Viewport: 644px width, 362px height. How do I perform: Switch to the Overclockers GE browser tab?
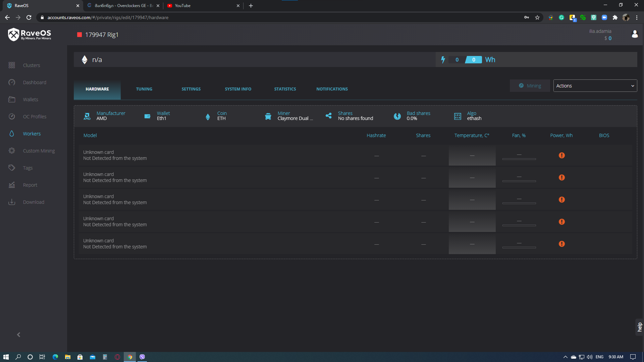point(124,6)
